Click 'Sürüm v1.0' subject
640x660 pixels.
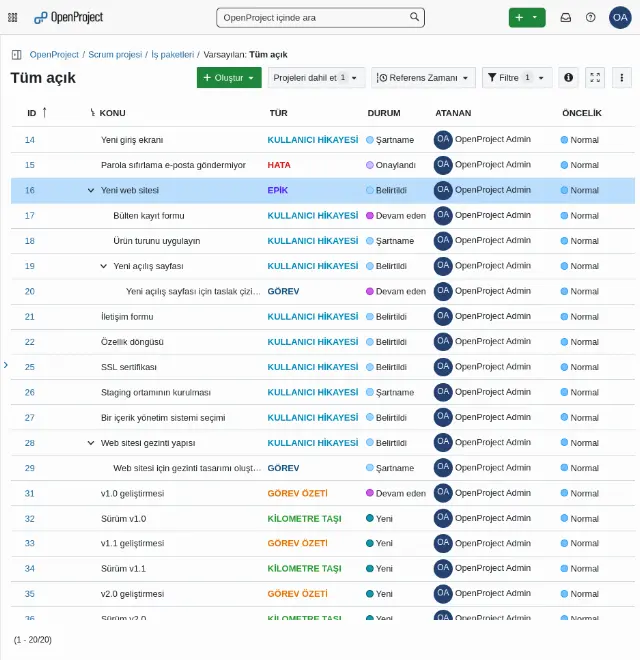pos(123,519)
